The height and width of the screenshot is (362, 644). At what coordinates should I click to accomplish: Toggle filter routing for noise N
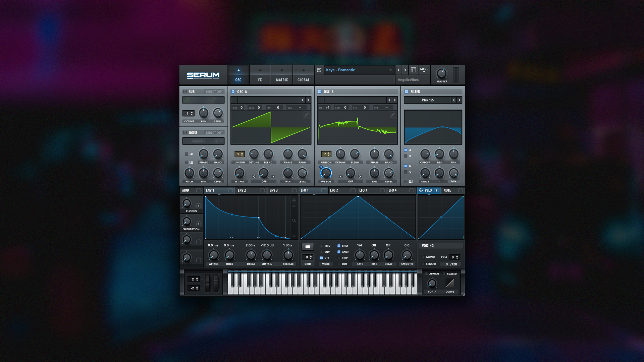[x=406, y=166]
